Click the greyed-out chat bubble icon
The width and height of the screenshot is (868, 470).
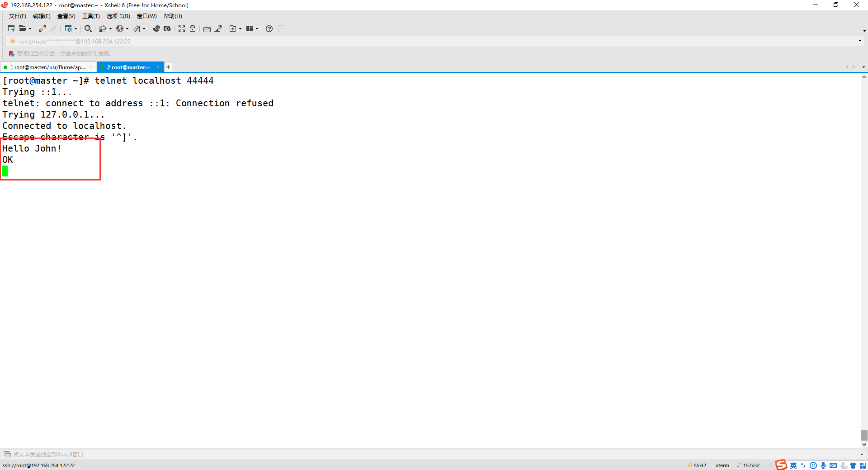click(280, 28)
